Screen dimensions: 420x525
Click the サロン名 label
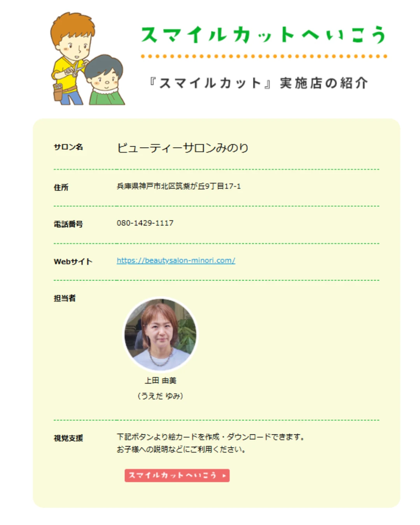68,147
